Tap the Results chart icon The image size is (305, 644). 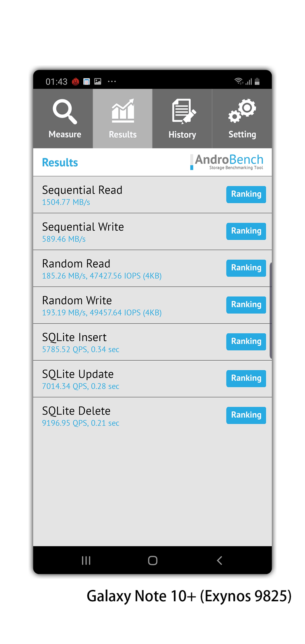click(x=123, y=111)
